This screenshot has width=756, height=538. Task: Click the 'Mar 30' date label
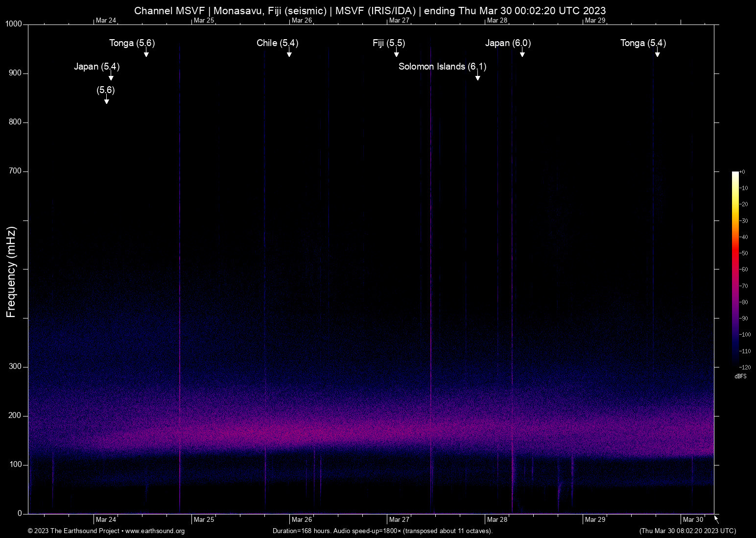point(693,520)
